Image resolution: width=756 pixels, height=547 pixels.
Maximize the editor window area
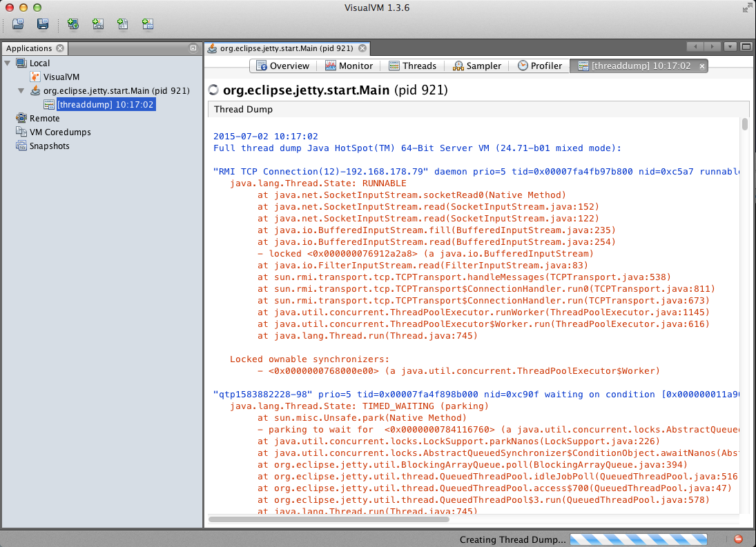coord(746,47)
